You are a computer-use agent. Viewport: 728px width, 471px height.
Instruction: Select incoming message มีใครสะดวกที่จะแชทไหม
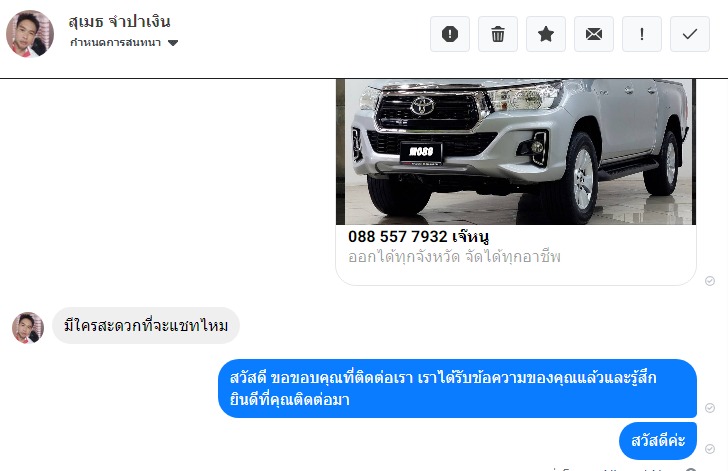(146, 326)
